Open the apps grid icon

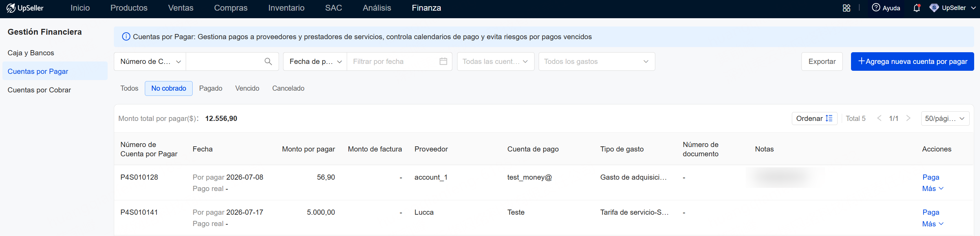847,8
